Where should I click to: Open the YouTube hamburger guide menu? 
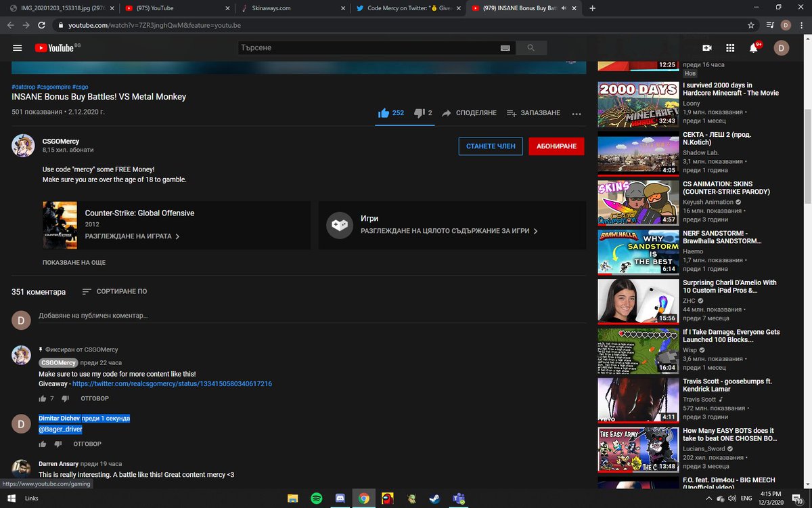(18, 48)
